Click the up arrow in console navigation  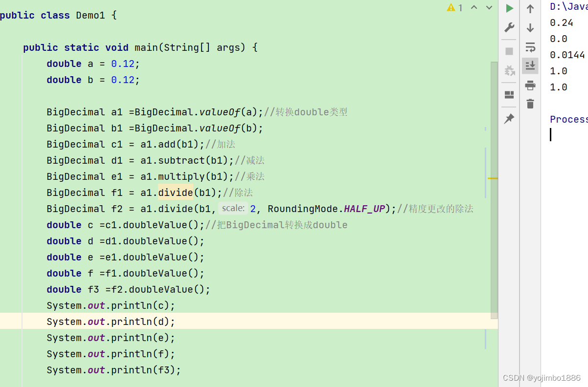[530, 8]
